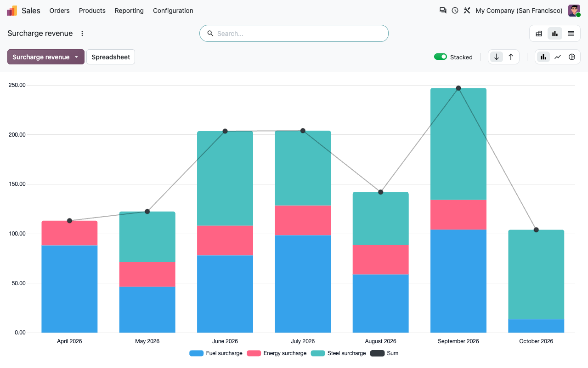
Task: Switch to the pivot table view
Action: (x=539, y=34)
